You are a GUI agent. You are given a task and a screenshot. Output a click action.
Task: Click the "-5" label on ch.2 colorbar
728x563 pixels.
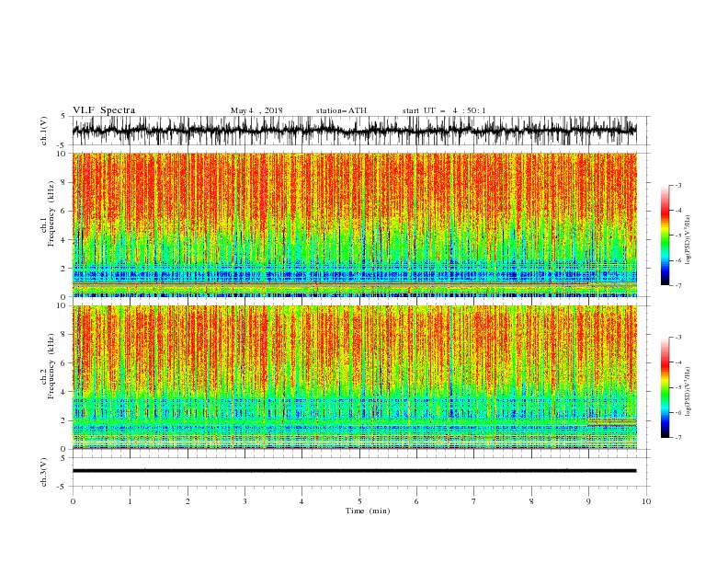click(677, 387)
